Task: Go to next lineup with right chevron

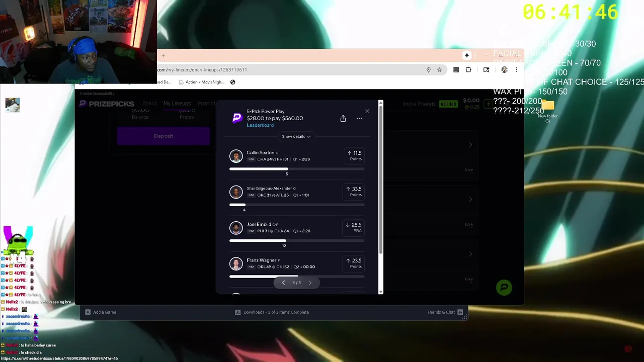Action: 310,283
